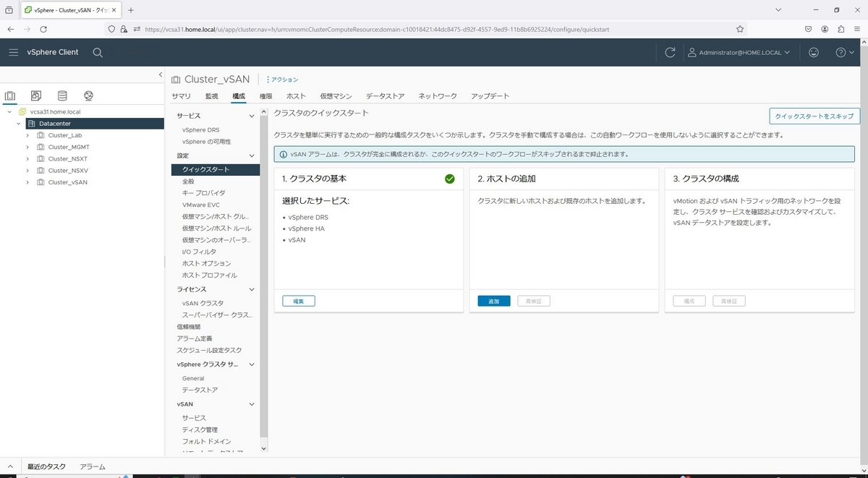
Task: Click the クイックスタートをスキップ button
Action: point(814,116)
